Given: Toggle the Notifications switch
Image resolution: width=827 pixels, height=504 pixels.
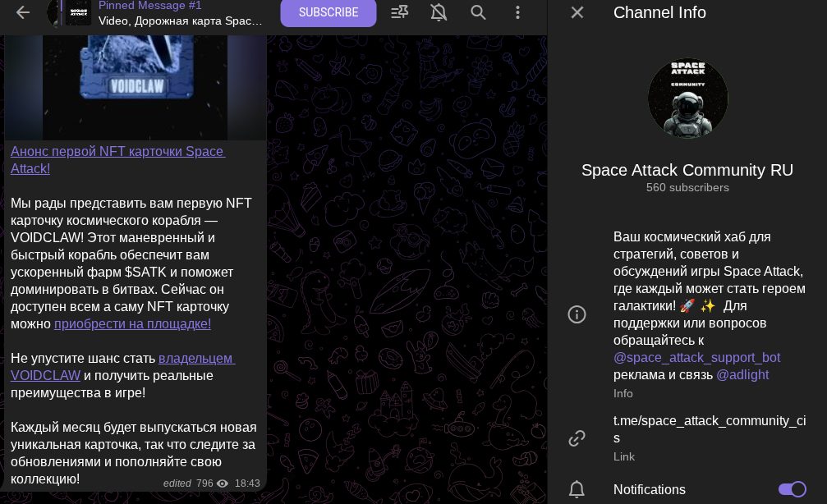Looking at the screenshot, I should (x=793, y=489).
